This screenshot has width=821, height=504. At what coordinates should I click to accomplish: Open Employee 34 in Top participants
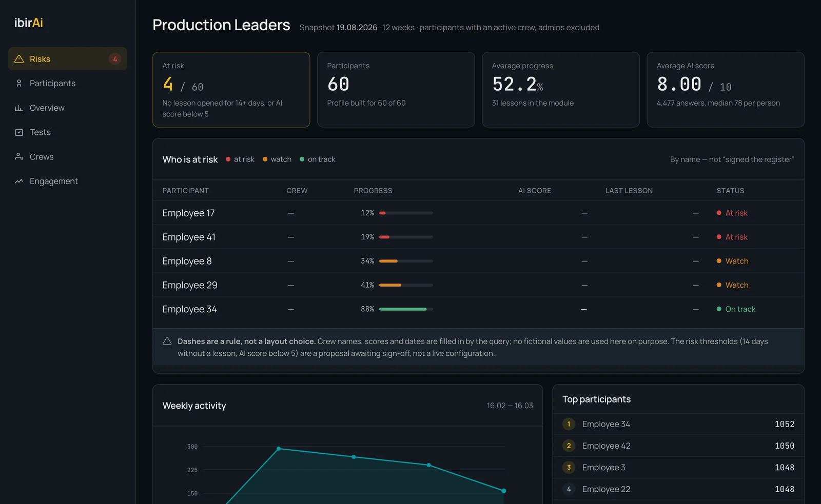coord(606,424)
